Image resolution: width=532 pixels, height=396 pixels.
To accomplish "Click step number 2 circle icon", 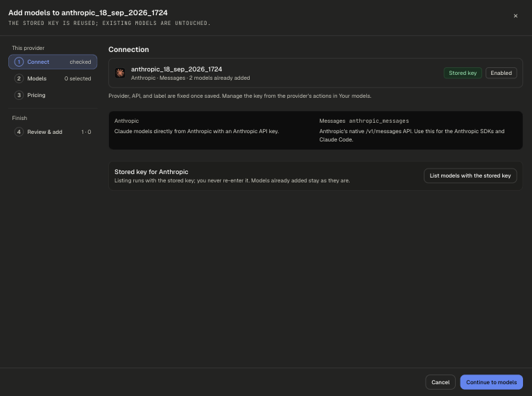I will click(x=19, y=78).
